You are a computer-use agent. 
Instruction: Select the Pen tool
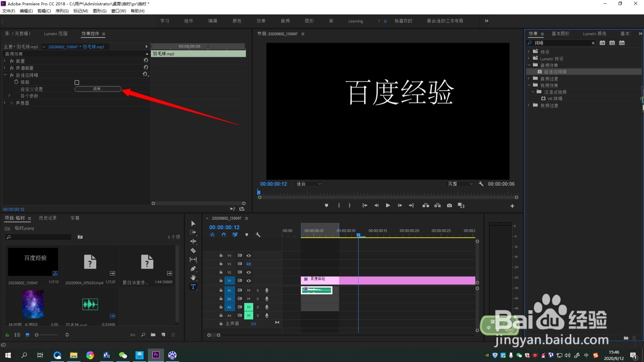click(x=193, y=269)
